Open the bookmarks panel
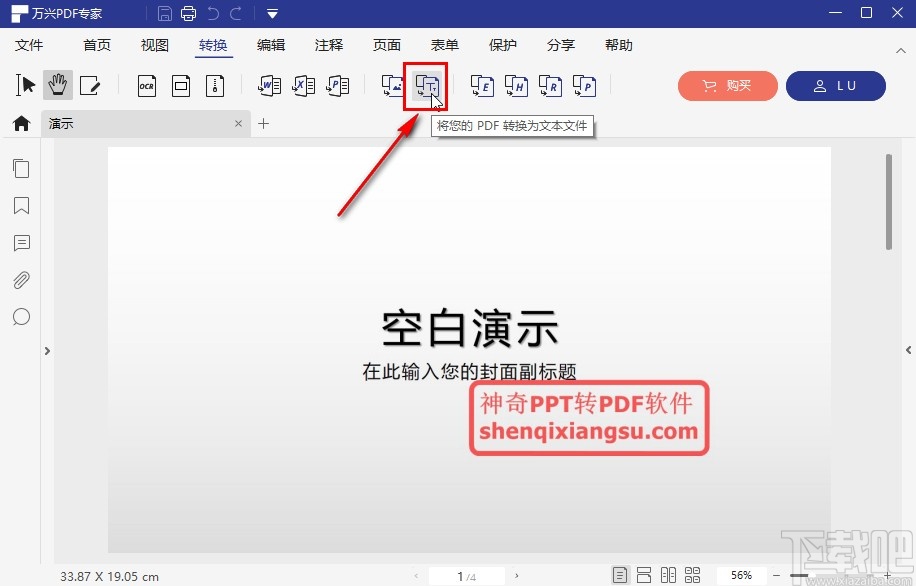Screen dimensions: 916x586 tap(21, 206)
